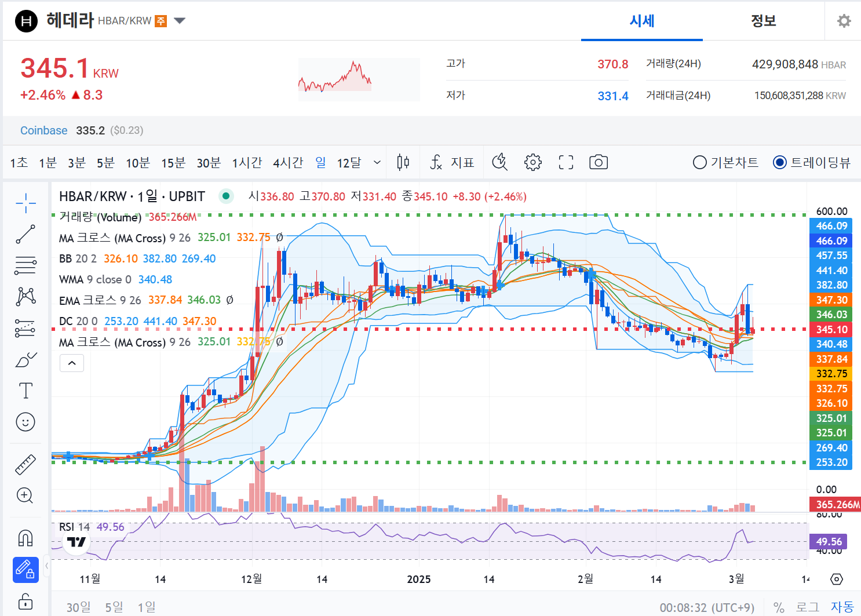Select the 1분 timeframe
The height and width of the screenshot is (616, 861).
coord(48,163)
